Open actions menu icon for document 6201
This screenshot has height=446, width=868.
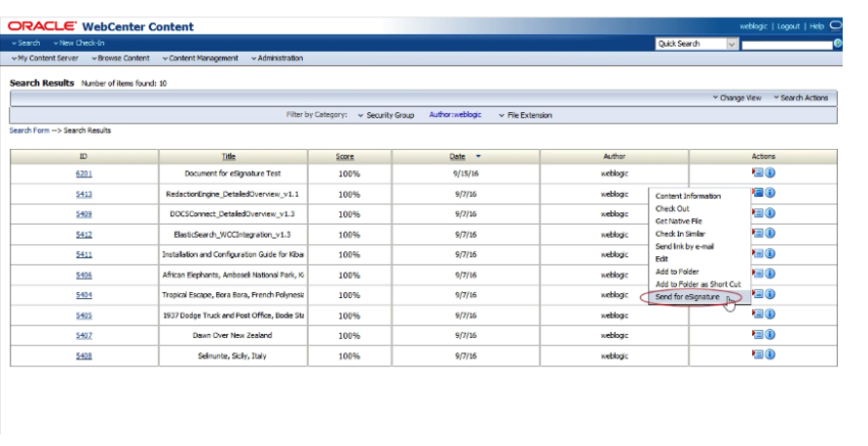click(757, 172)
